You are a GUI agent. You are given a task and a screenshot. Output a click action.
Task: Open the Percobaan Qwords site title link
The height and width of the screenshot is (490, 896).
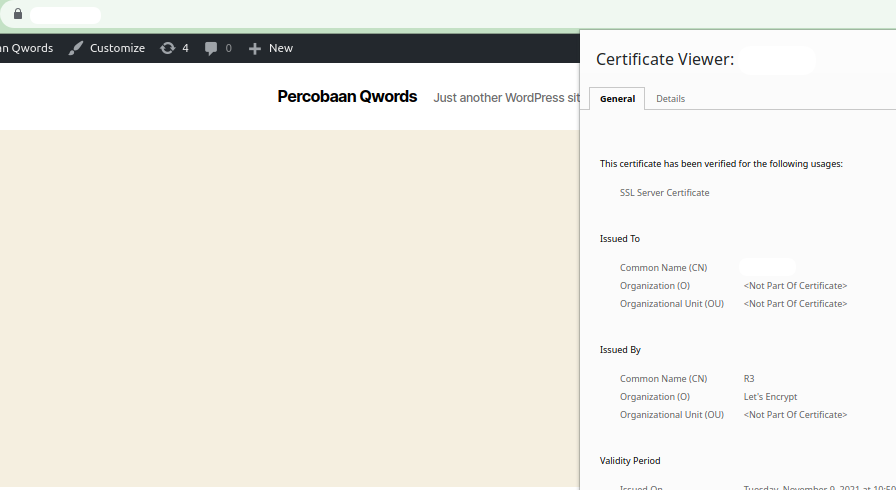[x=347, y=97]
